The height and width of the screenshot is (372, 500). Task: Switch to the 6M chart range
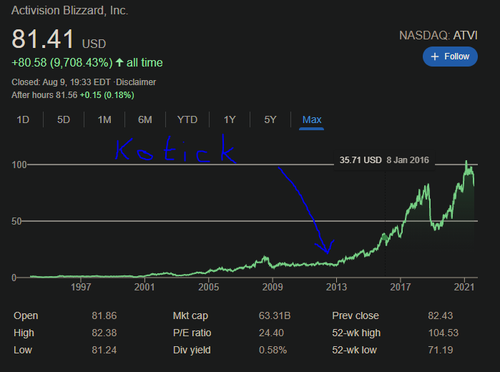click(145, 120)
